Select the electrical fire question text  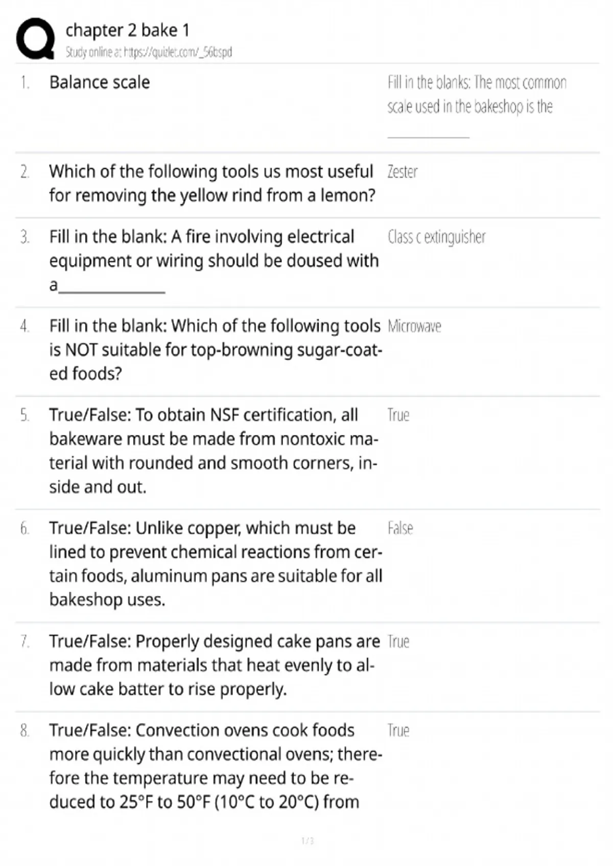tap(214, 261)
